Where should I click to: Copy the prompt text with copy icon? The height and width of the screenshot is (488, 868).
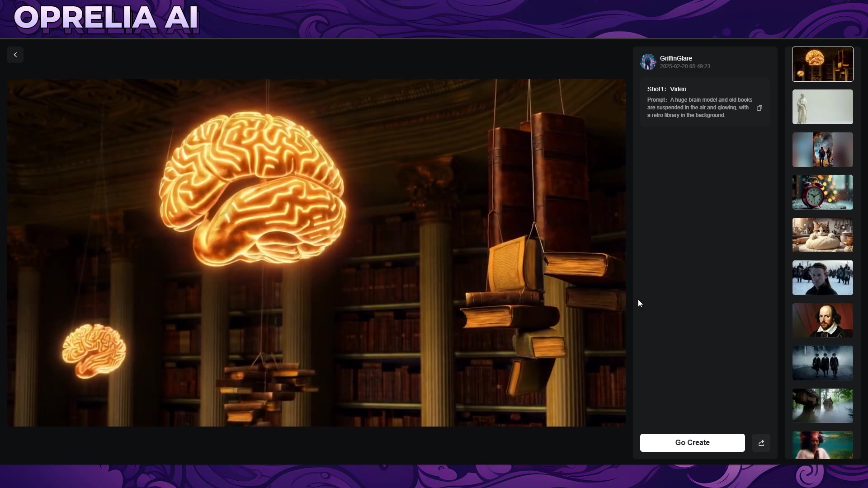pos(759,108)
